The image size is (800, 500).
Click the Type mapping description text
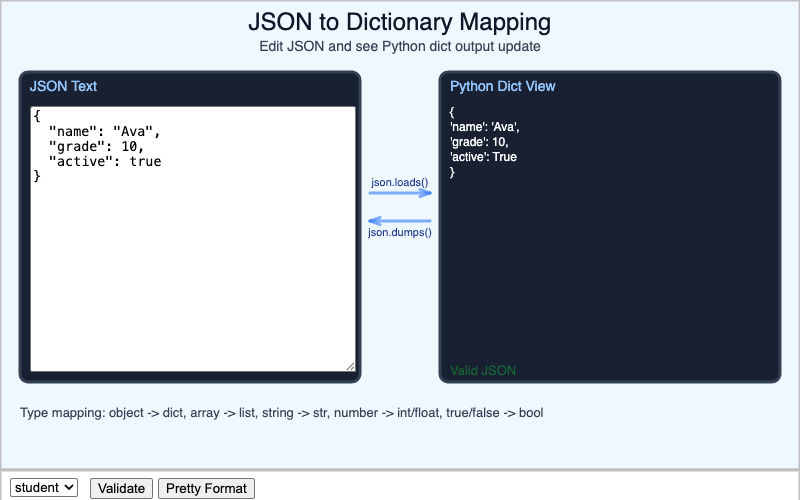[x=281, y=412]
